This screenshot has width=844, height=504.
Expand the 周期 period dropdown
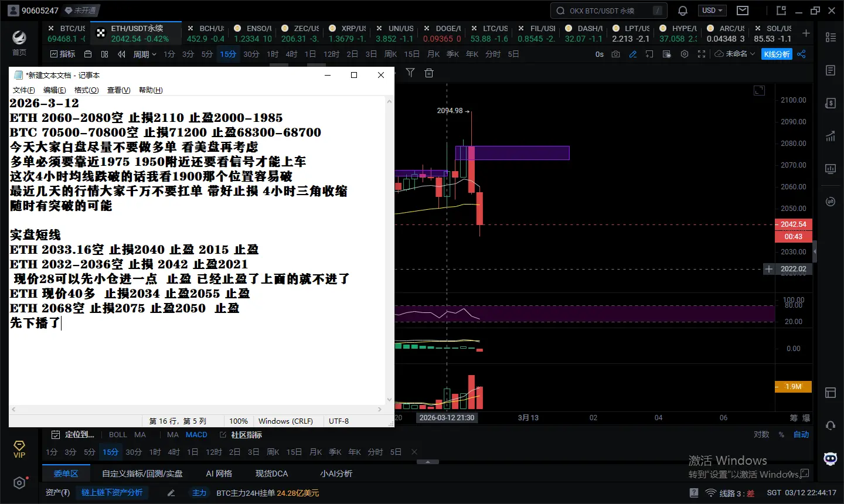[x=145, y=54]
